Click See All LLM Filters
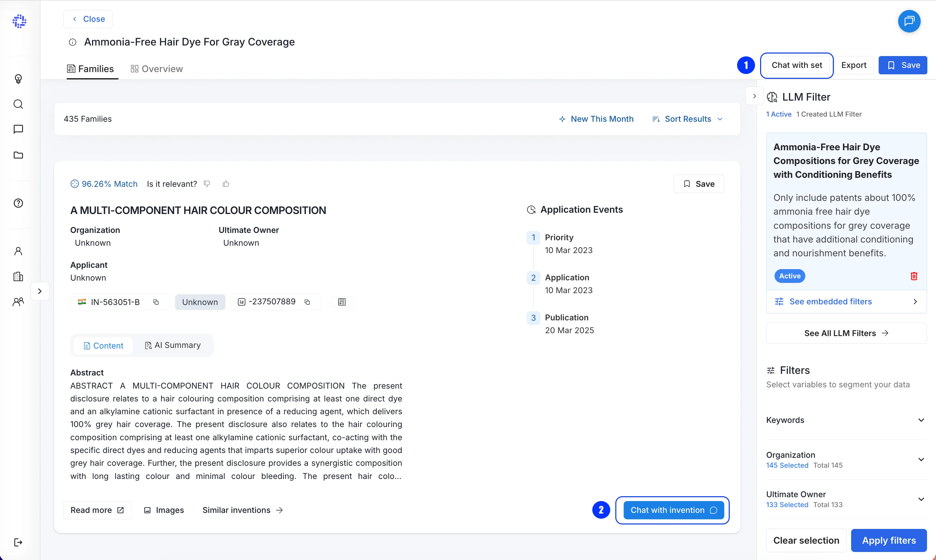The width and height of the screenshot is (936, 560). [x=846, y=333]
